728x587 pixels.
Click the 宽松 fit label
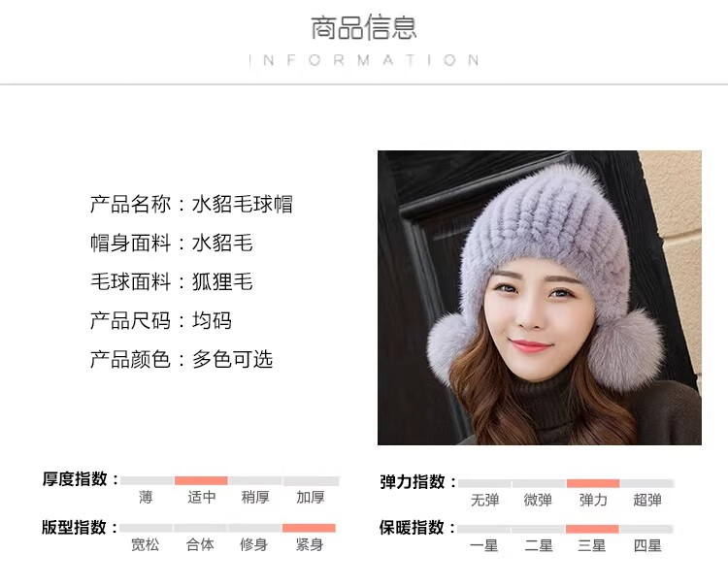145,544
